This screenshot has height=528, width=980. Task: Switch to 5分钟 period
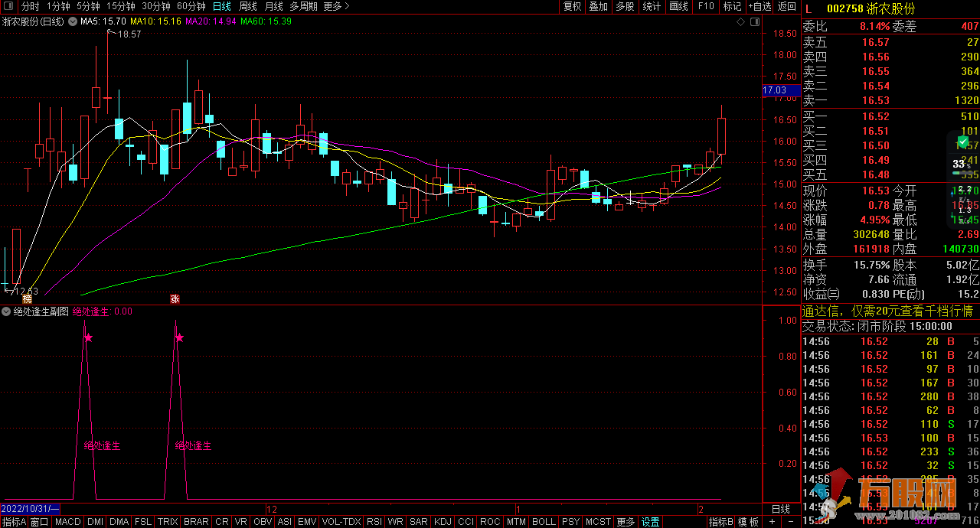click(x=88, y=6)
